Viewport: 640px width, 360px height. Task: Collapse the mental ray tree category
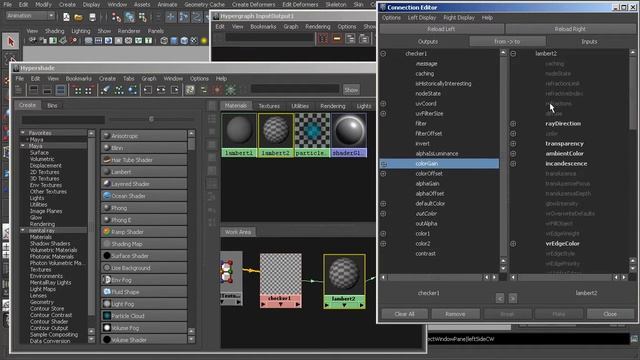pyautogui.click(x=23, y=230)
